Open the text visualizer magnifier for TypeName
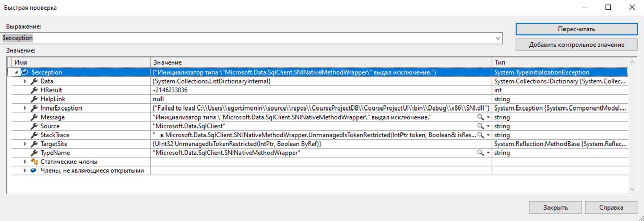Screen dimensions: 644x221 pos(480,153)
